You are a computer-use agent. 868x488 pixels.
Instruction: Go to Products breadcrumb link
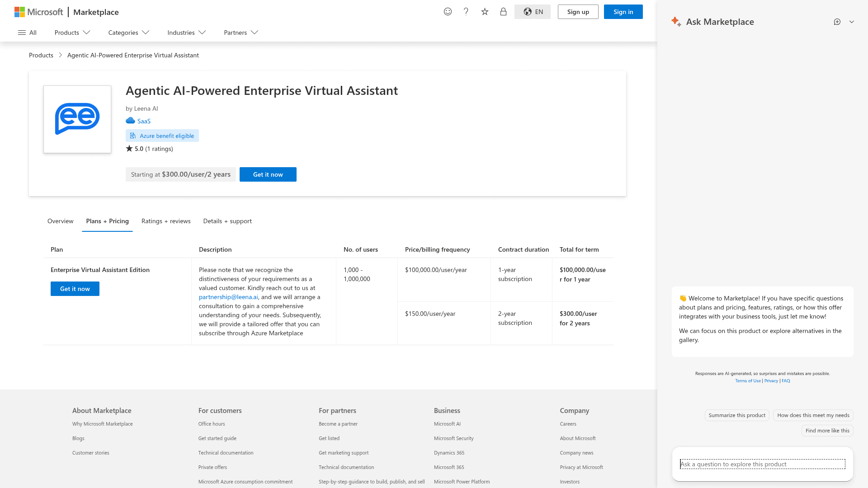[41, 55]
